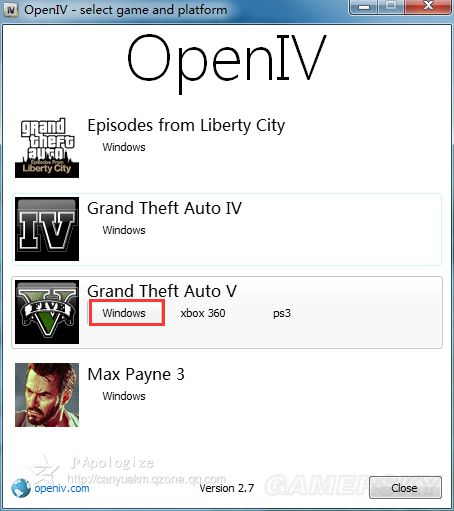Choose Windows under Episodes from Liberty City
Screen dimensions: 454x511
point(124,147)
